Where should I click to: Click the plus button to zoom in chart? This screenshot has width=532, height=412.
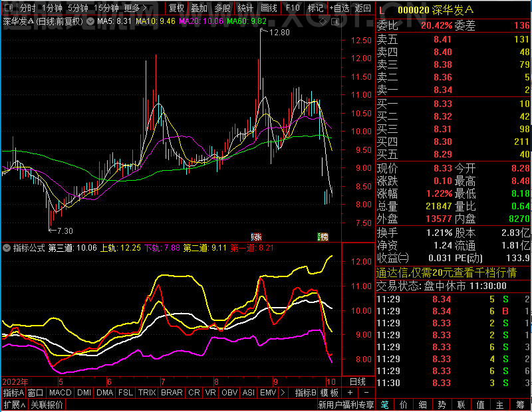(350, 393)
